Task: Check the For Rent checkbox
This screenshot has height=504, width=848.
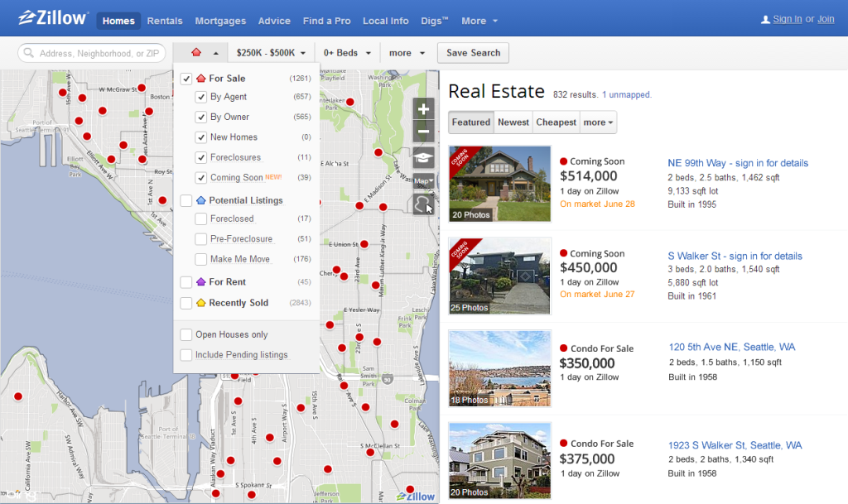Action: (x=186, y=282)
